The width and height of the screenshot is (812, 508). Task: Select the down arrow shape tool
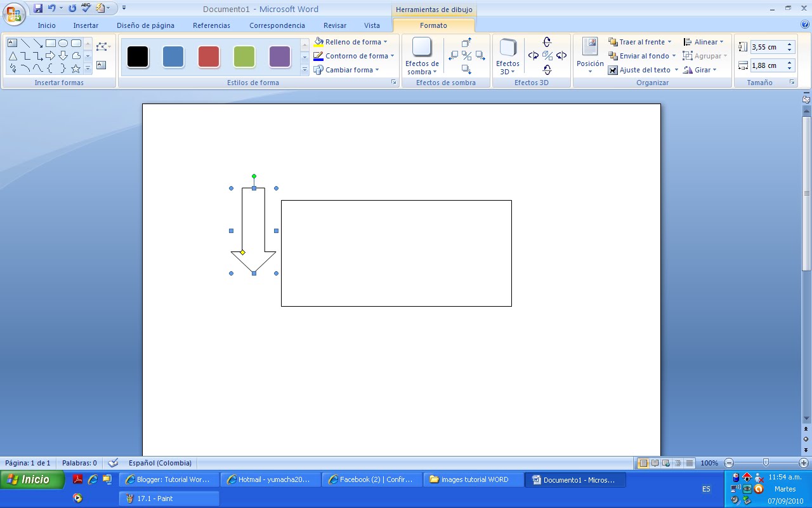pyautogui.click(x=63, y=55)
